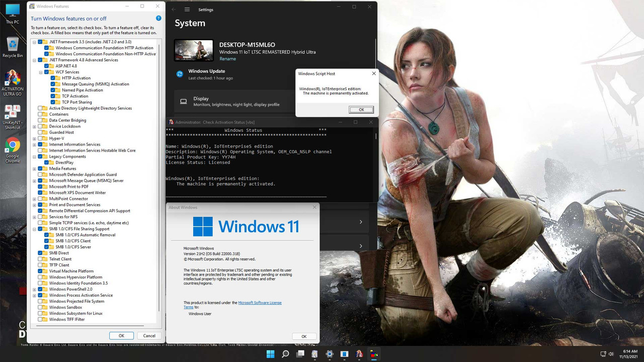Open the Microsoft Software License Terms link
Screen dimensions: 644x362
260,303
